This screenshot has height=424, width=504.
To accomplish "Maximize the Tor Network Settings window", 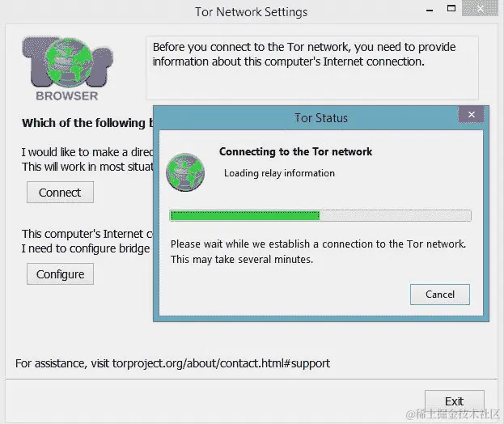I will point(451,8).
